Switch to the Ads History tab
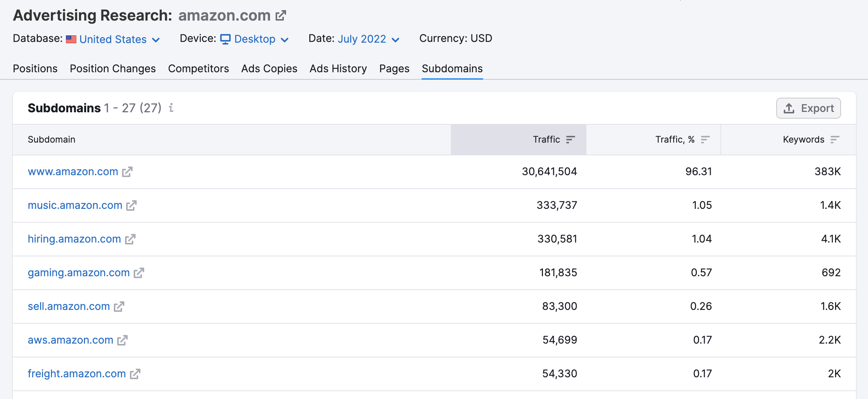Image resolution: width=868 pixels, height=399 pixels. pos(338,68)
